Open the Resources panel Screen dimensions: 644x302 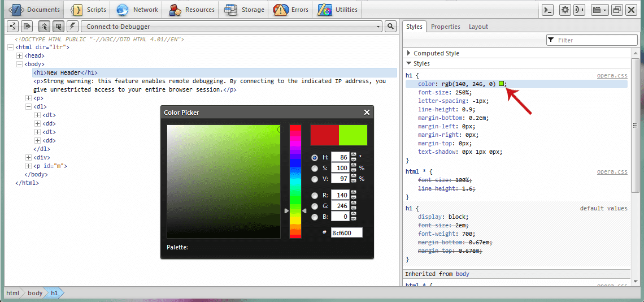pyautogui.click(x=192, y=10)
